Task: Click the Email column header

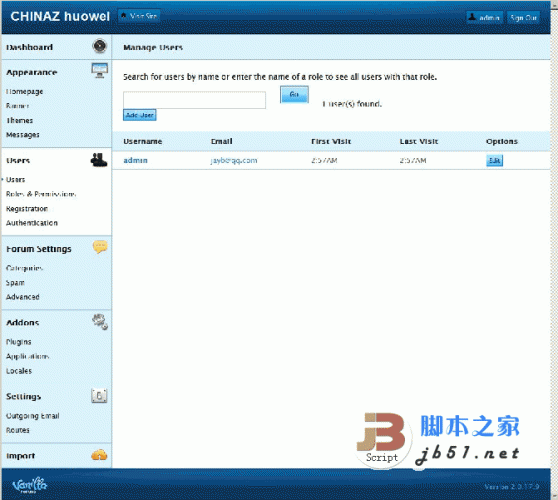Action: coord(222,141)
